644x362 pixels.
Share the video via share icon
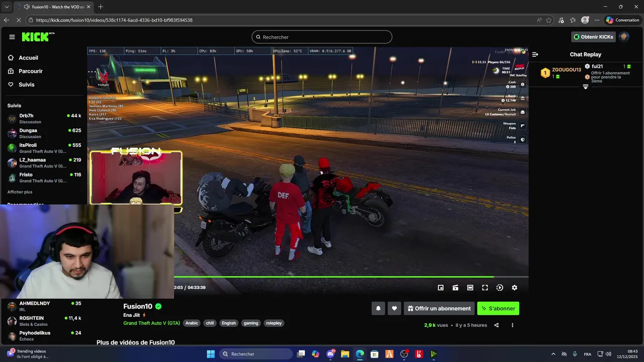click(497, 325)
